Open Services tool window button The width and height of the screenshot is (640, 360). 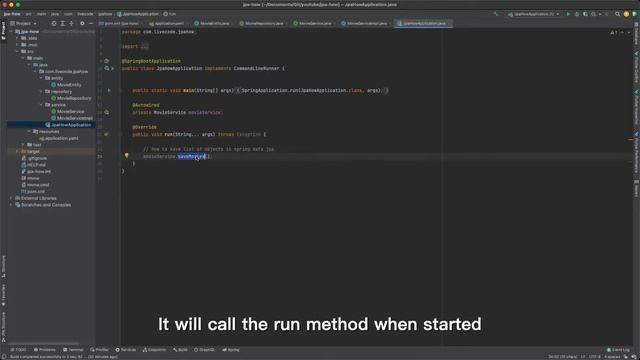click(126, 350)
